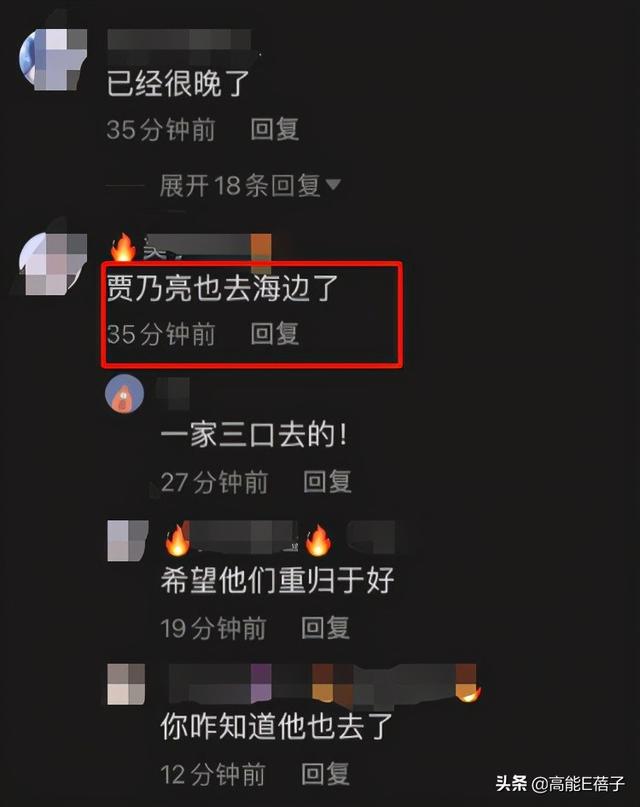The image size is (640, 807).
Task: Reply to the 贾乃亮也去海边了 comment
Action: tap(275, 334)
